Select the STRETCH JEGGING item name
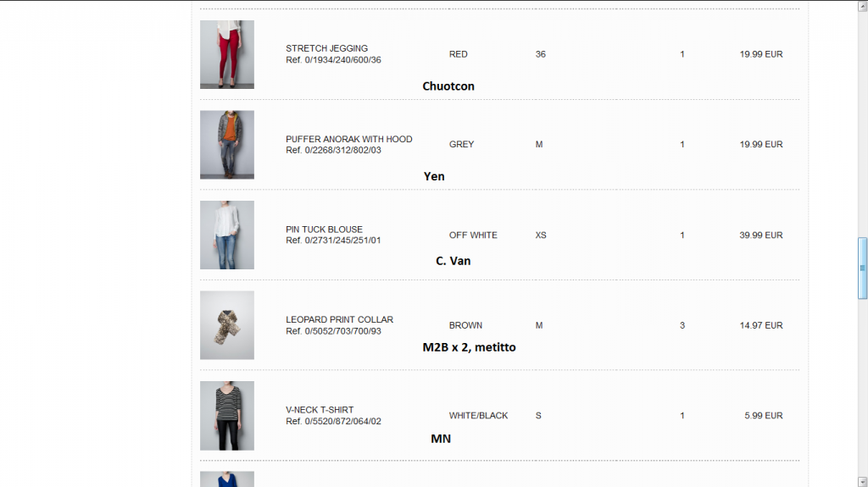The image size is (868, 487). pyautogui.click(x=326, y=48)
